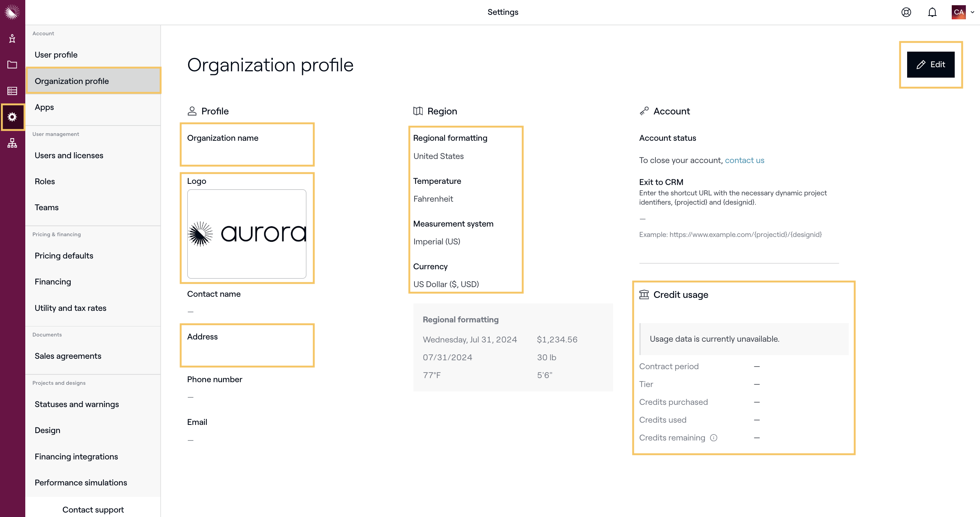Open User profile settings page

pos(56,55)
